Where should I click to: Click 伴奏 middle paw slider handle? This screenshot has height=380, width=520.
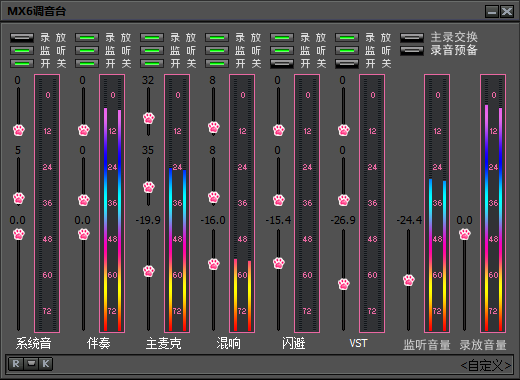[84, 200]
